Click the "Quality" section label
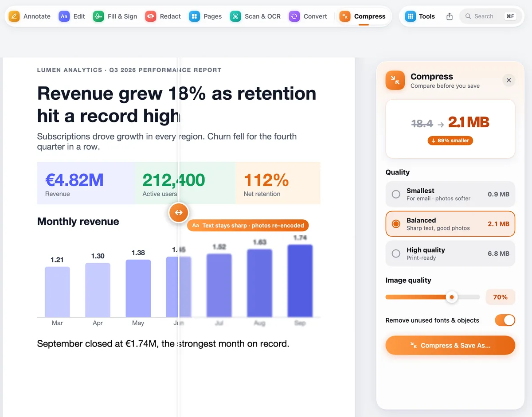 (398, 172)
